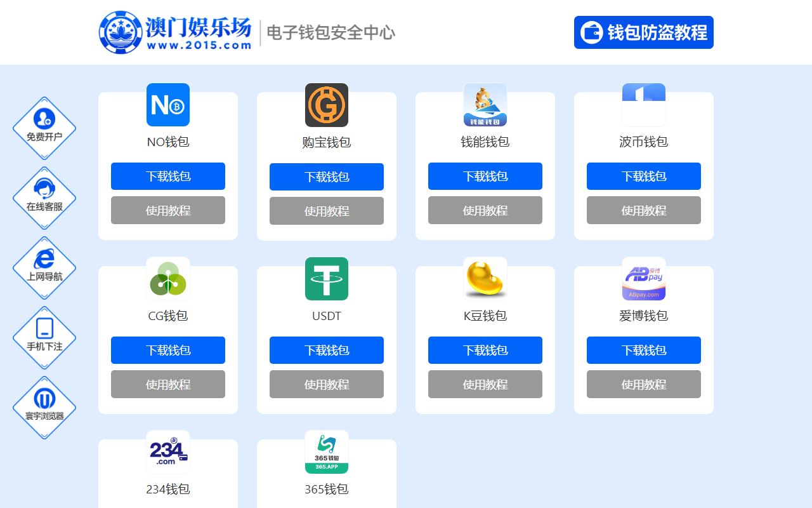Screen dimensions: 812x508
Task: Download the 购宝钱包 wallet
Action: coord(327,177)
